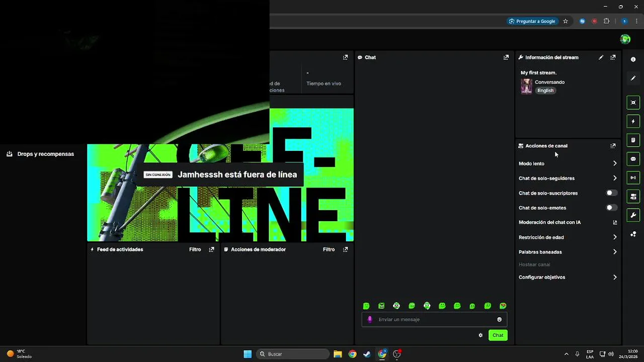Open Filtro in Feed de actividades
Image resolution: width=644 pixels, height=362 pixels.
coord(195,249)
